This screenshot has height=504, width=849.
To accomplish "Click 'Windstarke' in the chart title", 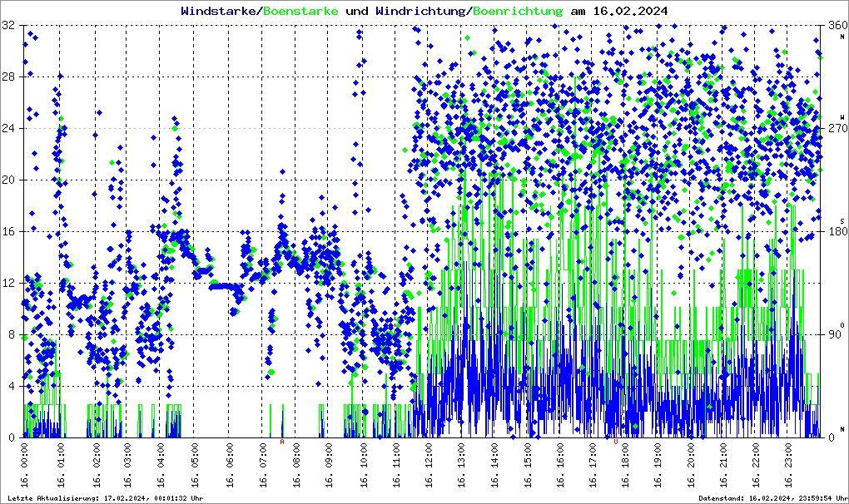I will 220,12.
